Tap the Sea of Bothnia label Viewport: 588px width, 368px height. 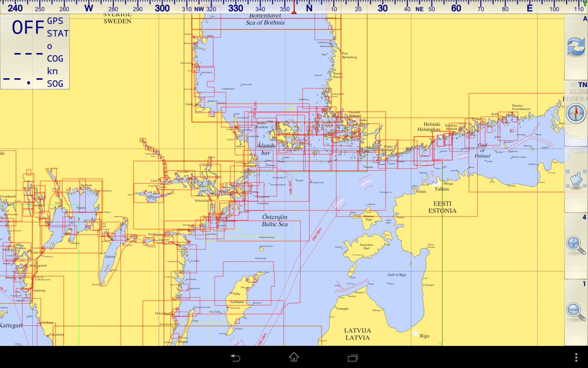[265, 22]
